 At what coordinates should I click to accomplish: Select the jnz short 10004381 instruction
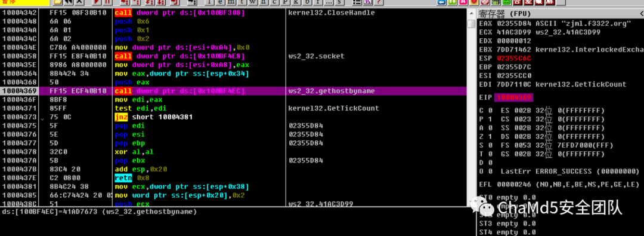(x=154, y=117)
